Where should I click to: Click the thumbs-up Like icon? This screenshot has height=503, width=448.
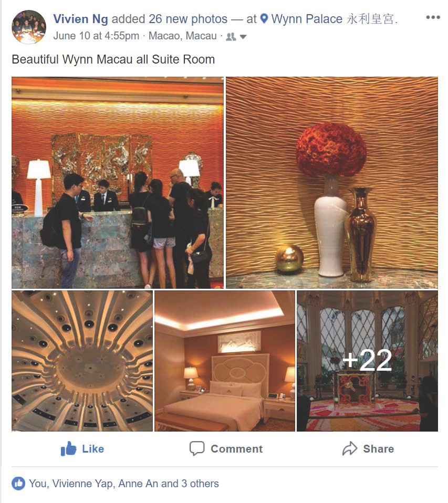point(68,448)
